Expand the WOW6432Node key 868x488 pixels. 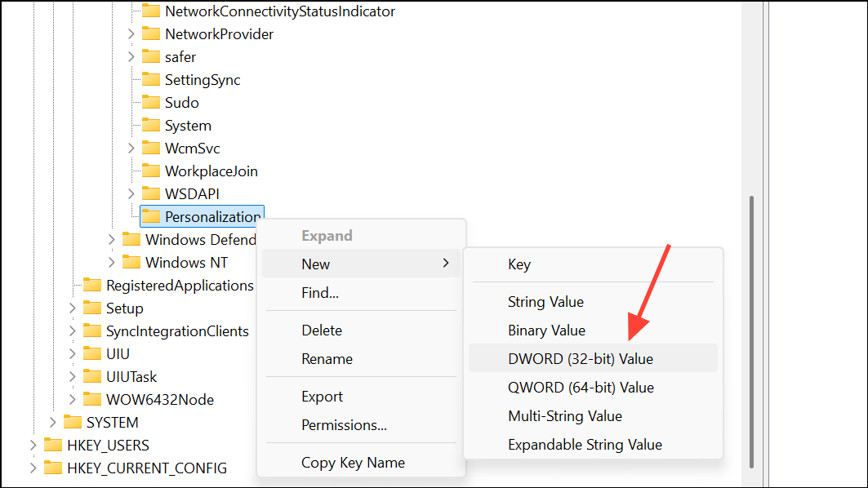73,400
